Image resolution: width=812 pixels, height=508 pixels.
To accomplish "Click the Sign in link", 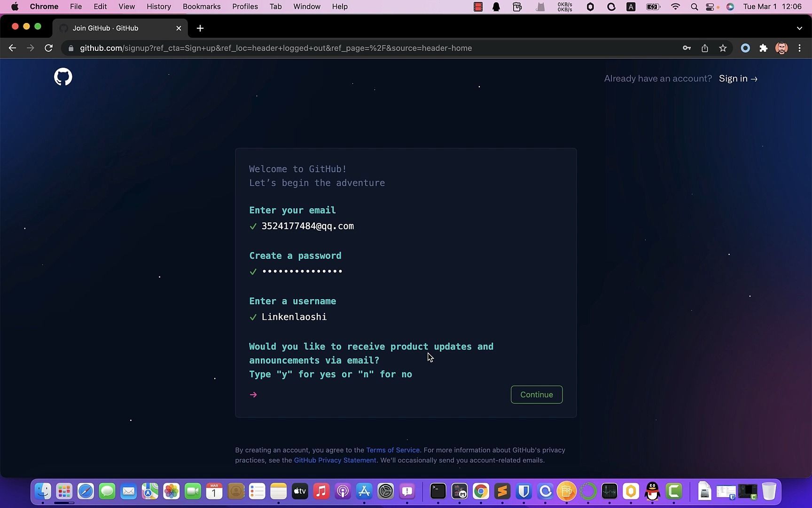I will pos(738,79).
